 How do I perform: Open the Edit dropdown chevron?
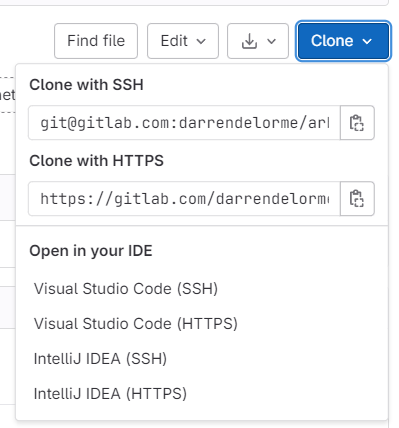tap(201, 41)
